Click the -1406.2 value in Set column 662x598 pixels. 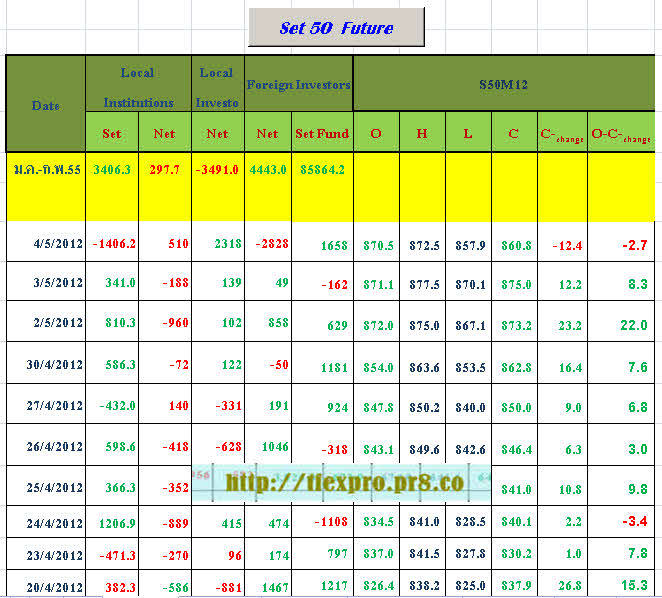(114, 244)
